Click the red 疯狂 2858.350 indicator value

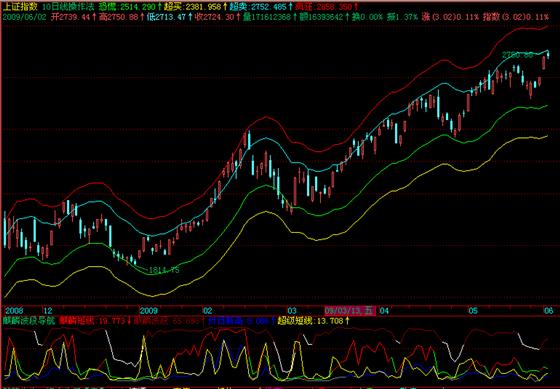(324, 6)
